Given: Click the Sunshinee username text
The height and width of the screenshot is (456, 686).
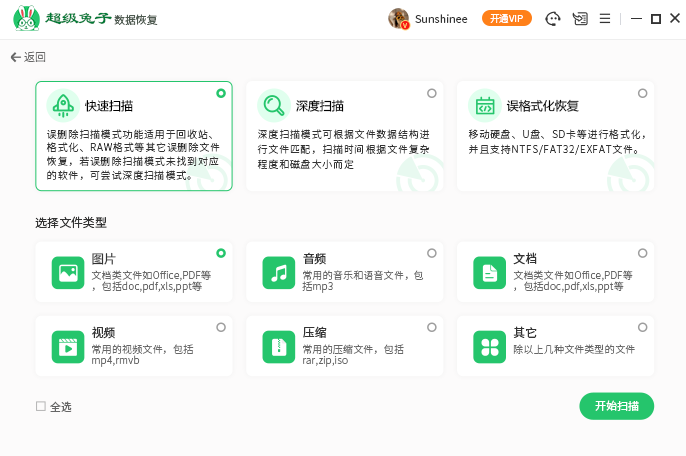Looking at the screenshot, I should (441, 19).
